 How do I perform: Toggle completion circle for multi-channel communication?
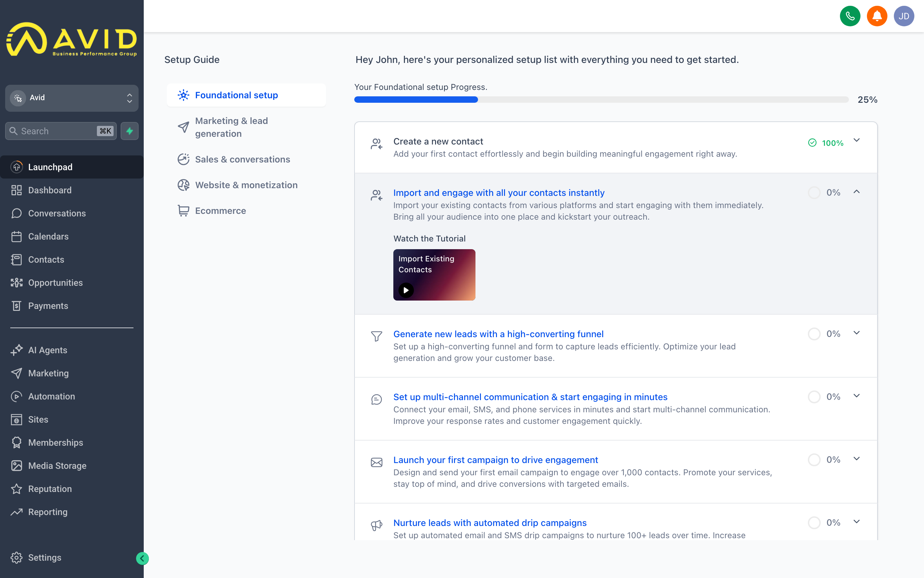(814, 397)
